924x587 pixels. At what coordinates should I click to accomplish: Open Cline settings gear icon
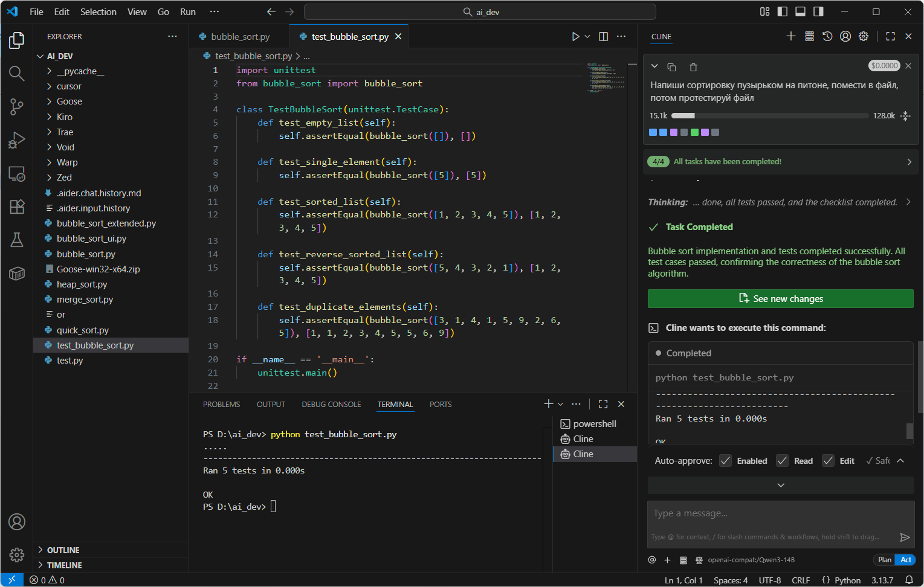(x=864, y=36)
